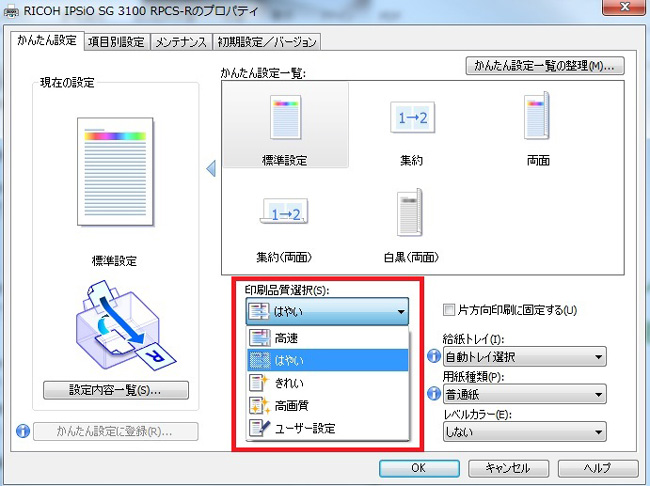The height and width of the screenshot is (486, 650).
Task: Open the 印刷品質選択 dropdown
Action: click(327, 311)
